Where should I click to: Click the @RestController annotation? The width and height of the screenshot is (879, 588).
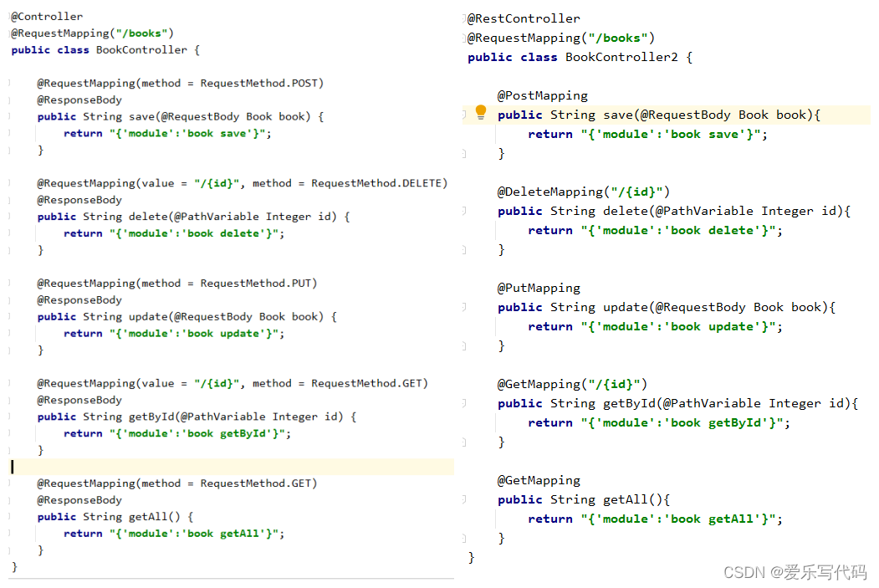pos(524,18)
